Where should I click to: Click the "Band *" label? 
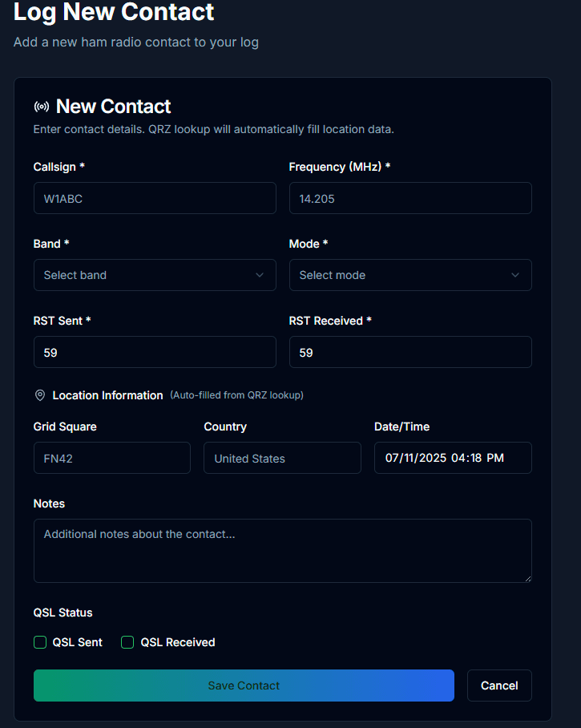click(x=51, y=244)
